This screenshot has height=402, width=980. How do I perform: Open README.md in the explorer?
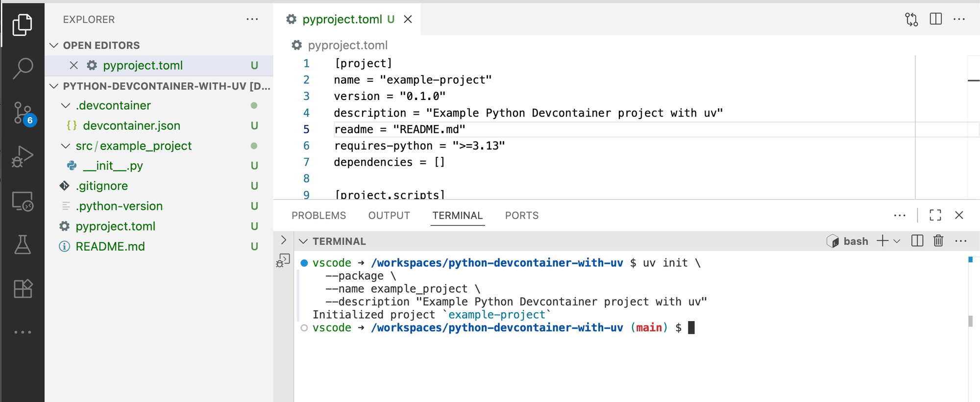[x=110, y=247]
